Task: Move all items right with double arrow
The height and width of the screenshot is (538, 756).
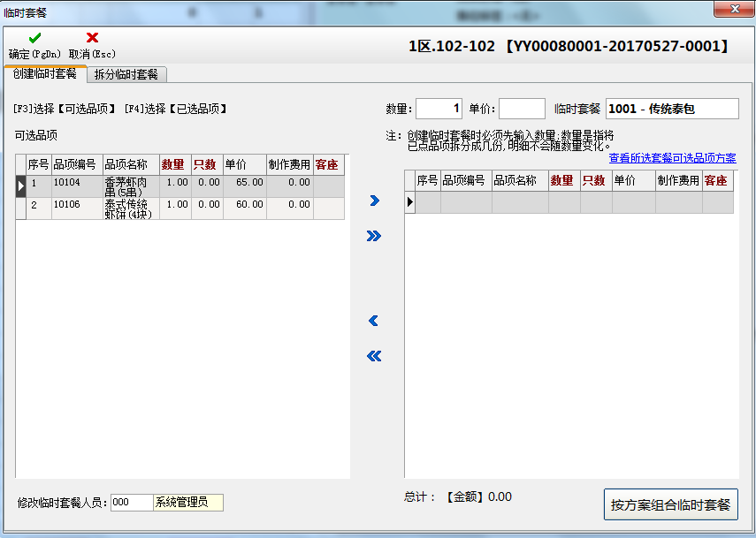Action: [374, 236]
